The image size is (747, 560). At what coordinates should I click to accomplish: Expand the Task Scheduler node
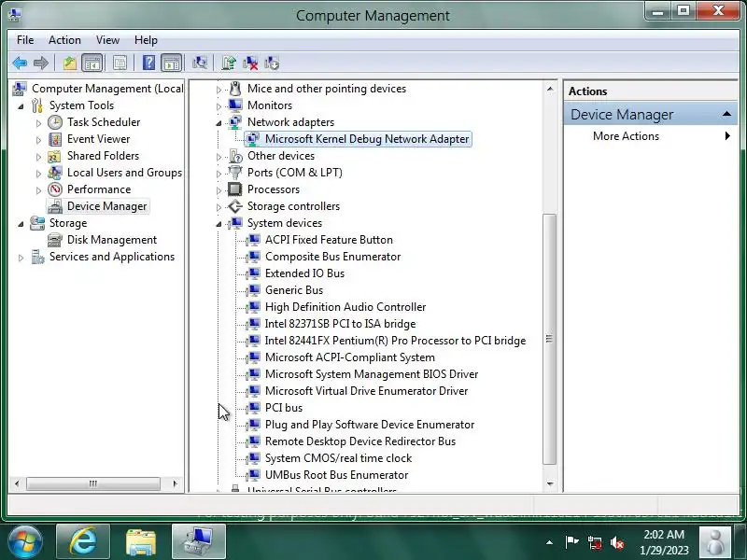(x=38, y=123)
